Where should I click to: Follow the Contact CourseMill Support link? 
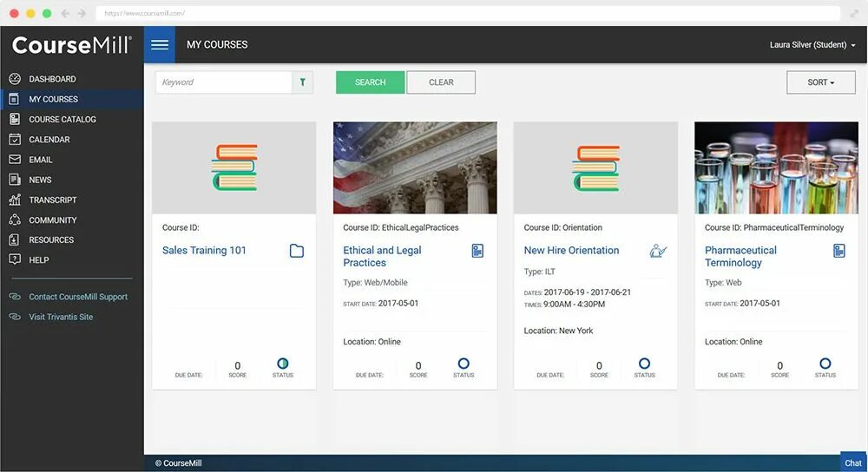tap(78, 297)
